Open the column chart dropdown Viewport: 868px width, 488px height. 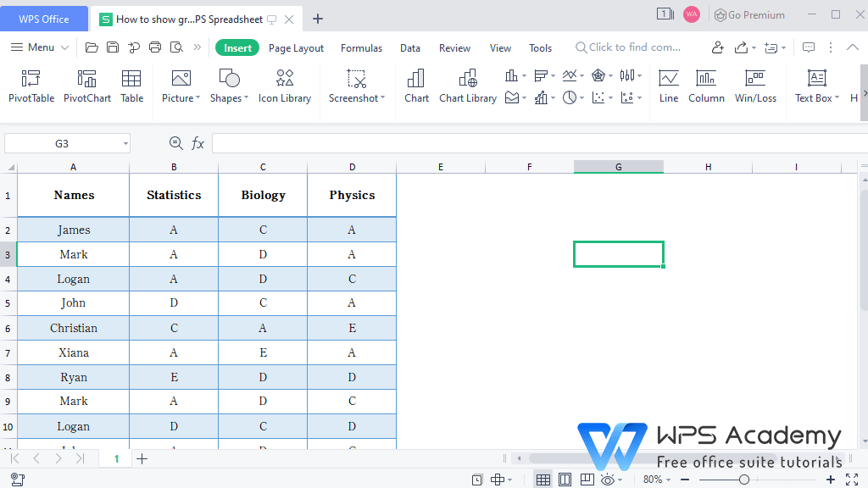(524, 76)
